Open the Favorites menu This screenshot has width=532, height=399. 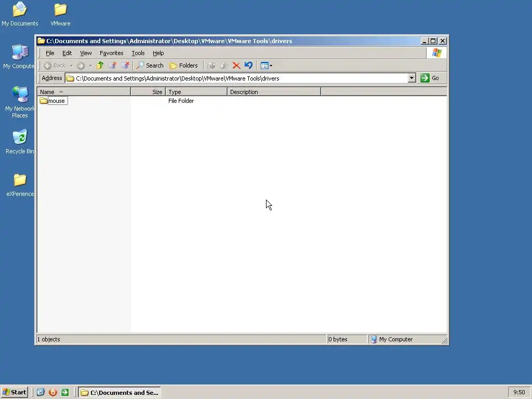click(x=111, y=53)
